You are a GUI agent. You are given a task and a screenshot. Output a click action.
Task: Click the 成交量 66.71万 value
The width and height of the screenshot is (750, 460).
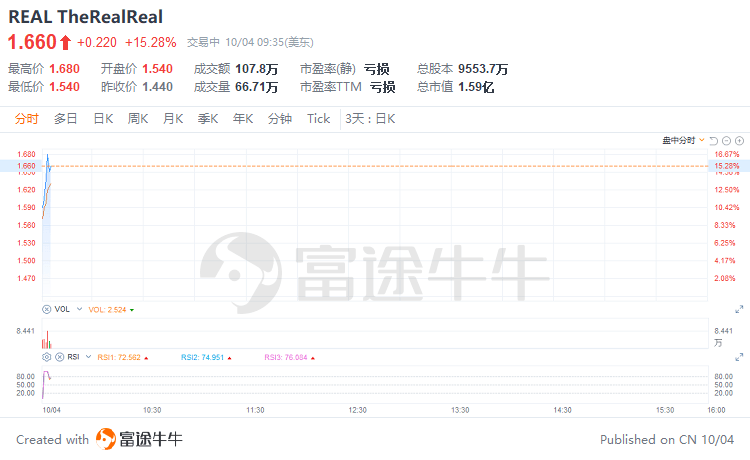(x=256, y=87)
